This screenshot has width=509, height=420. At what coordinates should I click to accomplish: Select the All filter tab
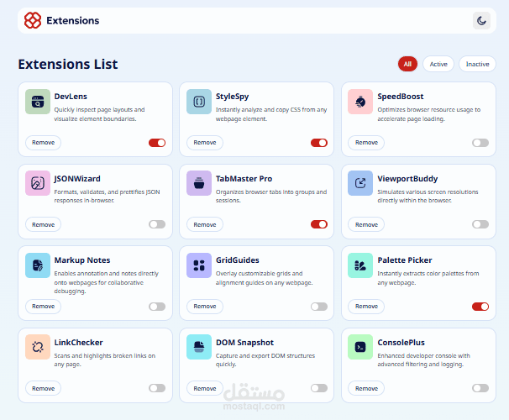pos(407,64)
